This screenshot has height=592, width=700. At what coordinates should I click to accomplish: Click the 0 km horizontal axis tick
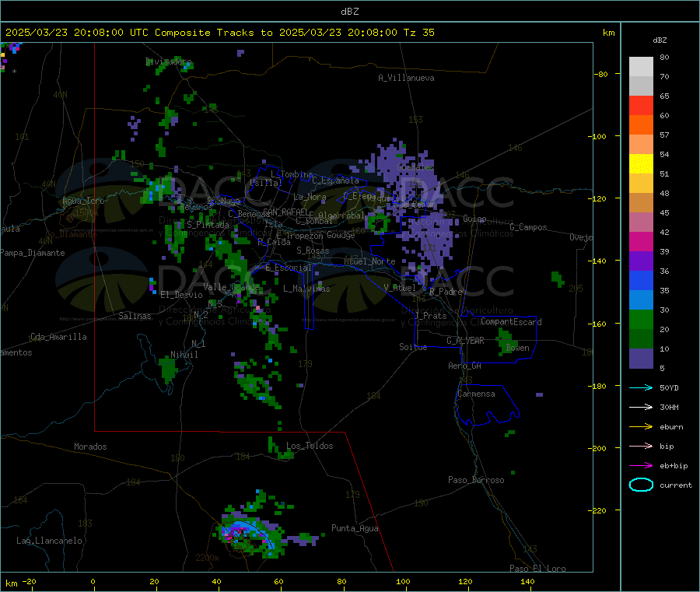pyautogui.click(x=93, y=581)
